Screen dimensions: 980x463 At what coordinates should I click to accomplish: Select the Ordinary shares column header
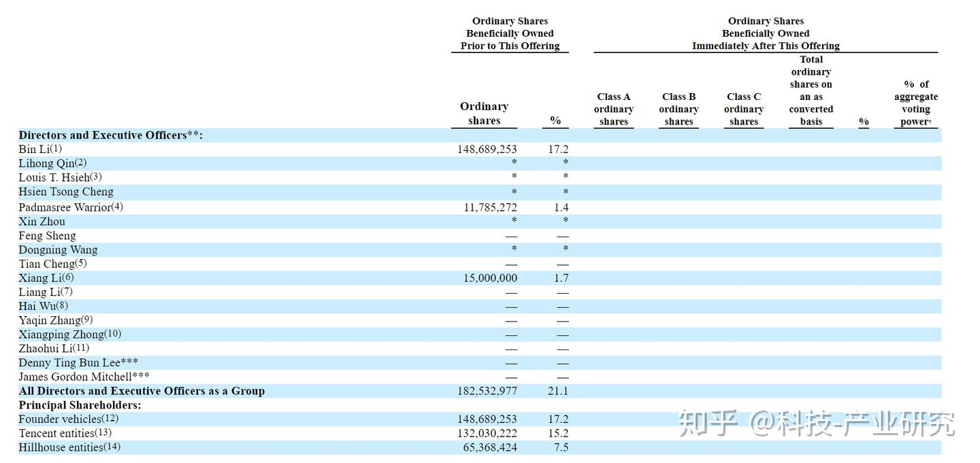pyautogui.click(x=484, y=114)
